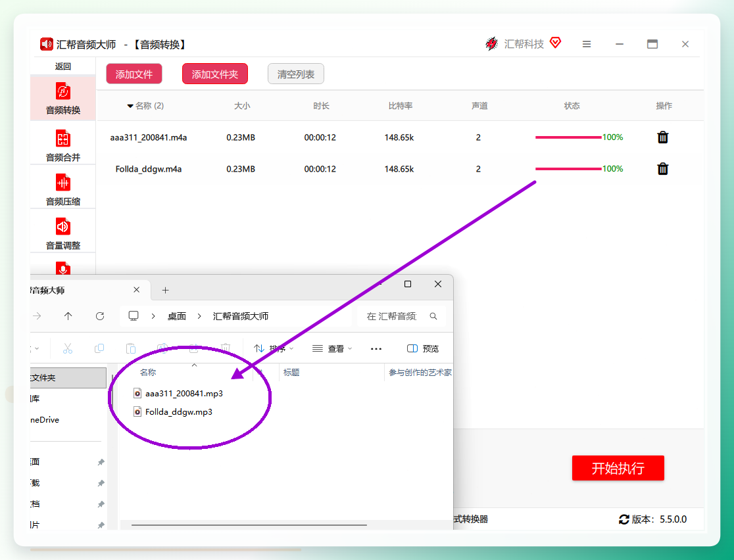The width and height of the screenshot is (734, 560).
Task: Open the 新建 dropdown chevron in Explorer
Action: tap(37, 348)
